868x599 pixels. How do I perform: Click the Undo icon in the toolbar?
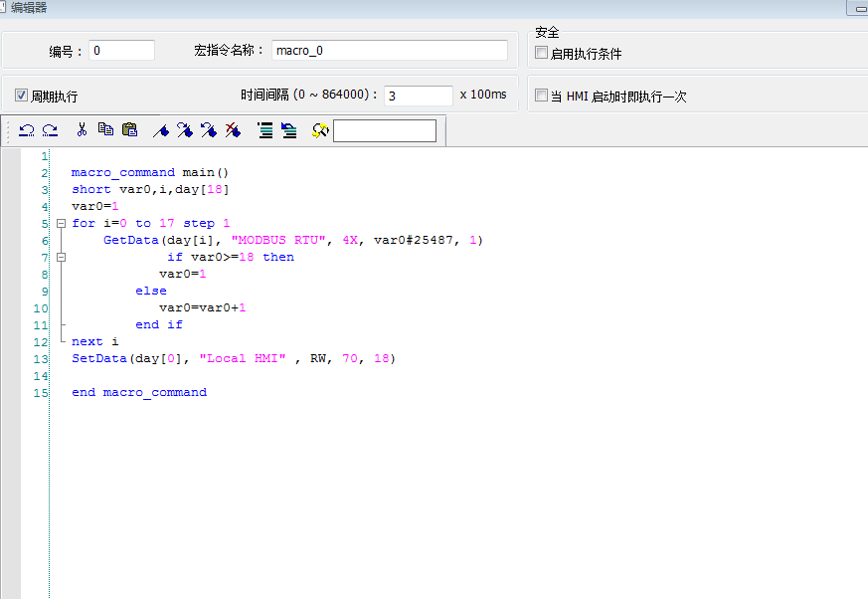(x=27, y=130)
